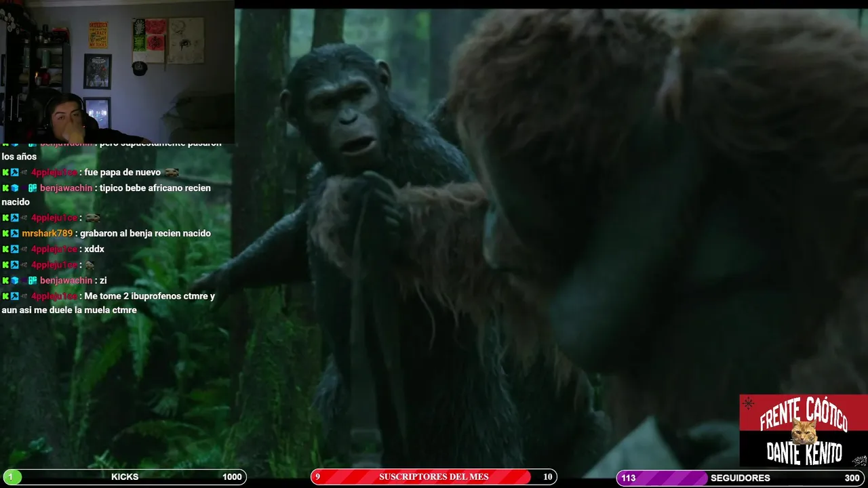This screenshot has width=868, height=488.
Task: Click the Kick badge on 'fue papa de nuevo' row
Action: tap(5, 172)
